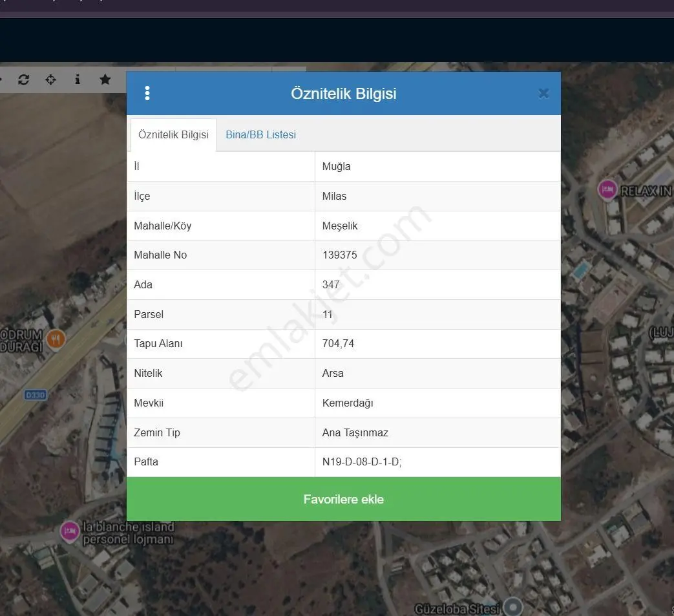This screenshot has width=674, height=616.
Task: Click the 'Zemin Tip' label
Action: pos(156,432)
